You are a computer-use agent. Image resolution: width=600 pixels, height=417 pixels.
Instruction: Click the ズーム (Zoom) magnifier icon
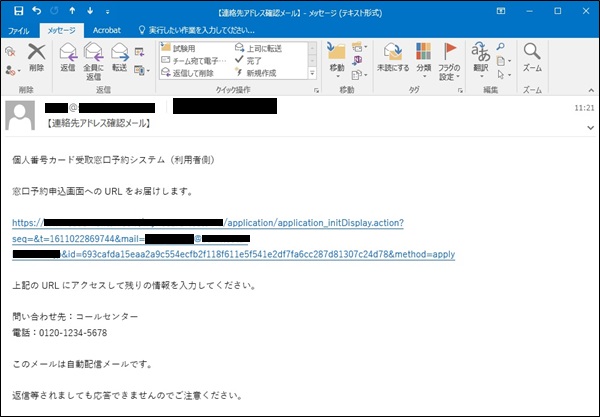click(x=532, y=57)
